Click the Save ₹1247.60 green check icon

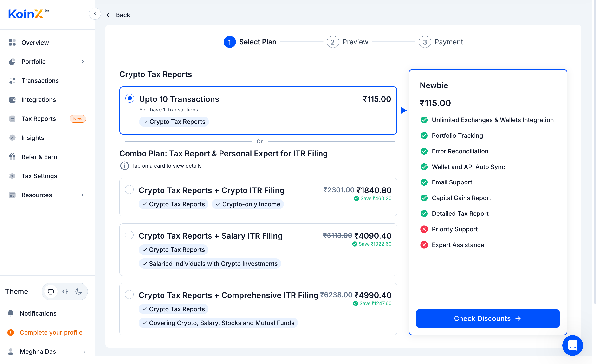click(x=356, y=303)
